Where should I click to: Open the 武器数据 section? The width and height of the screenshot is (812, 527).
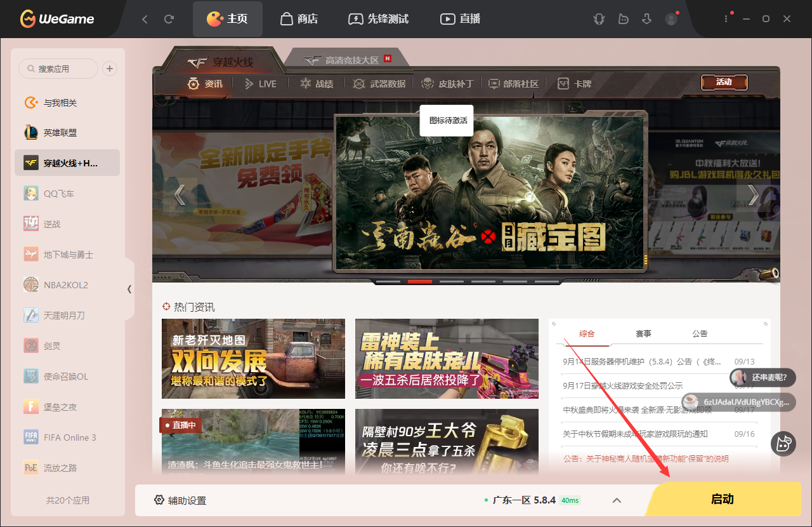[x=379, y=83]
